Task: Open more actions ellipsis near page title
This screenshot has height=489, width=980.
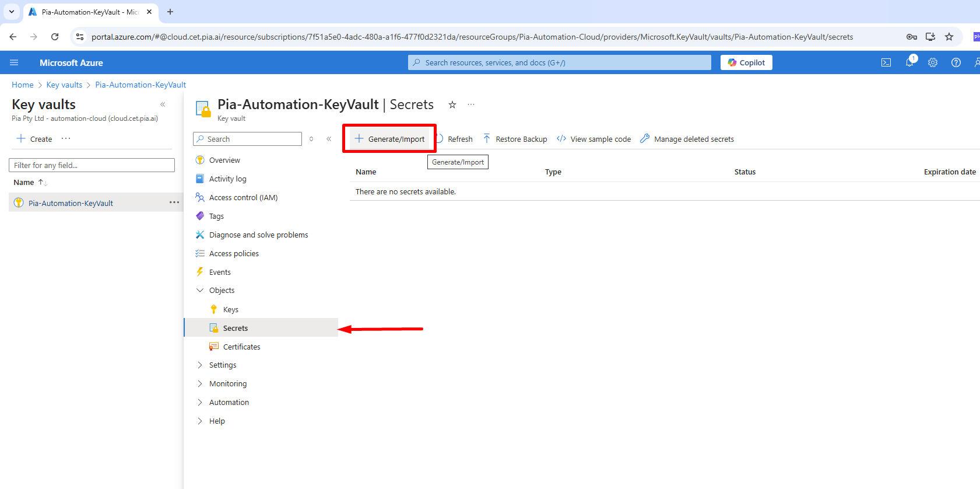Action: coord(471,104)
